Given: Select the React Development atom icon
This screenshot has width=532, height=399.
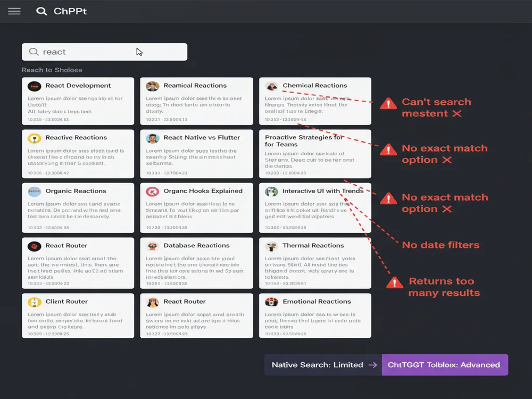Looking at the screenshot, I should (34, 86).
